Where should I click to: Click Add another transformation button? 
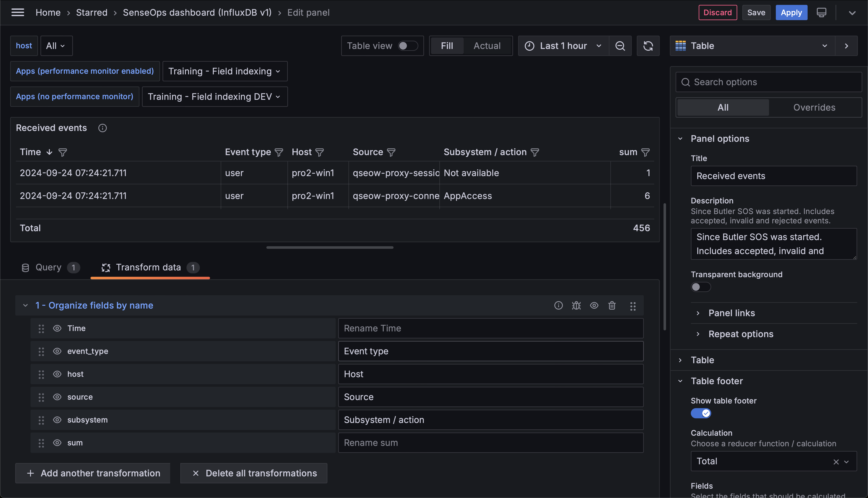93,473
